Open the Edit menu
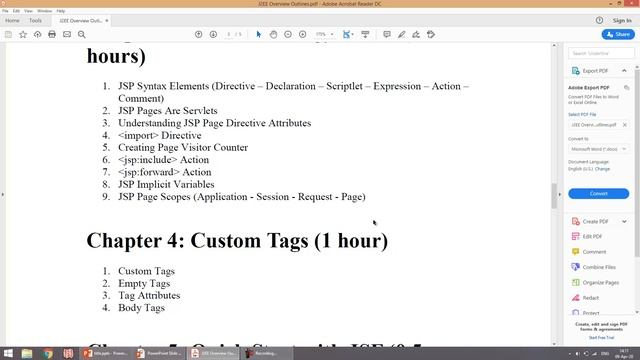 click(x=16, y=11)
